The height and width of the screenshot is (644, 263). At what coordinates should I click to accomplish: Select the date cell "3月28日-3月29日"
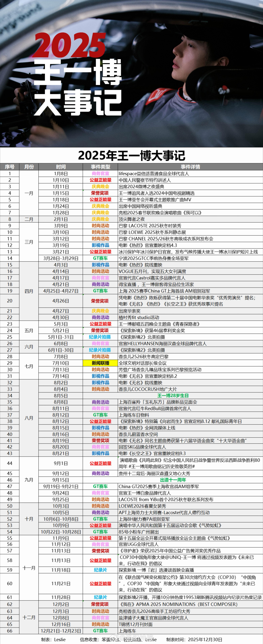pyautogui.click(x=61, y=258)
